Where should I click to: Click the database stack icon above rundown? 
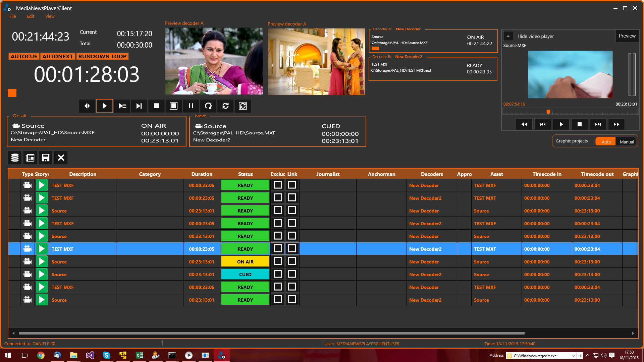[x=15, y=158]
